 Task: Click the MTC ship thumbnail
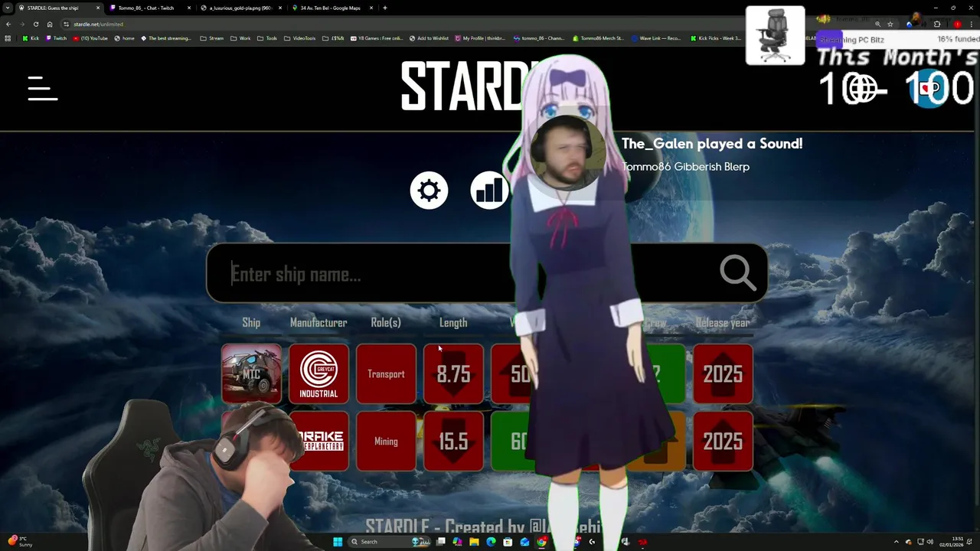pyautogui.click(x=251, y=373)
